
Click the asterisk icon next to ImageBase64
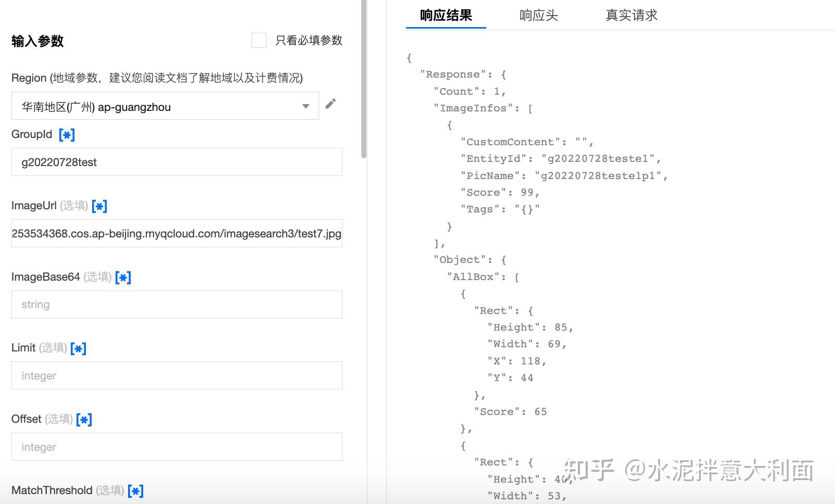tap(123, 278)
